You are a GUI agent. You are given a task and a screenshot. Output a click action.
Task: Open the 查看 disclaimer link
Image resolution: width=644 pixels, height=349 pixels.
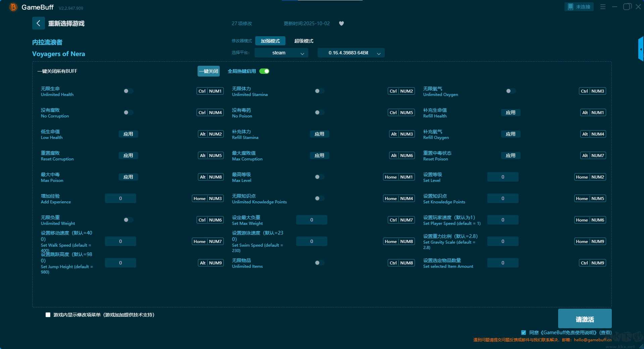tap(606, 333)
